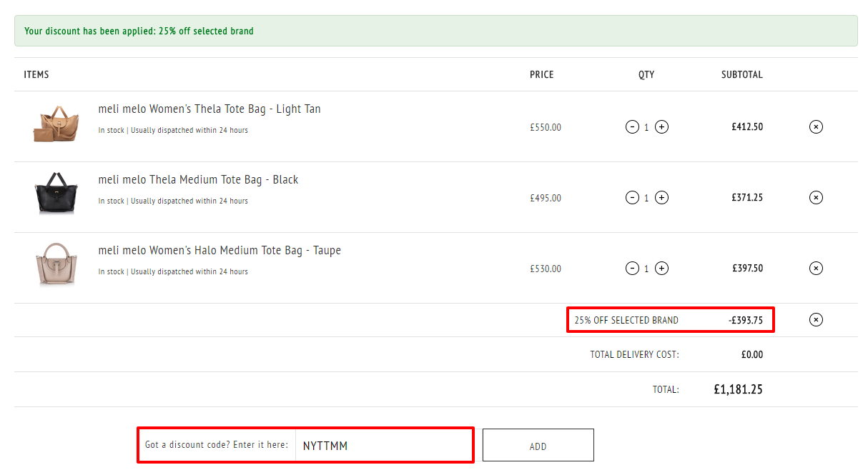Click the 'Got a discount code?' label
868x470 pixels.
pos(217,445)
